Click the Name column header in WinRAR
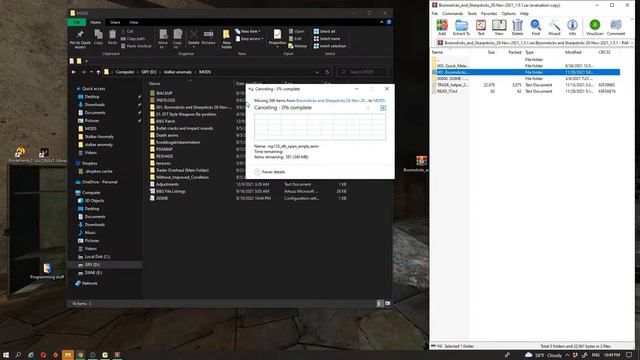 coord(437,52)
